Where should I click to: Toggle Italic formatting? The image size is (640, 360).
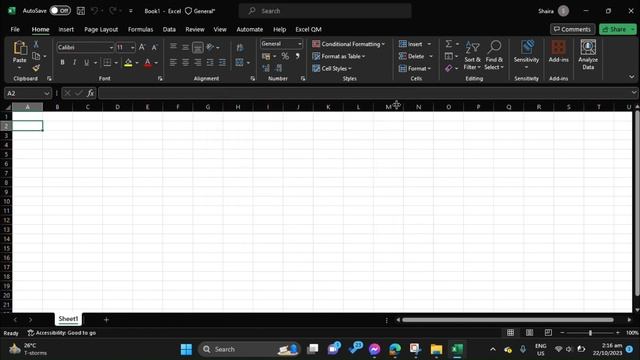74,62
